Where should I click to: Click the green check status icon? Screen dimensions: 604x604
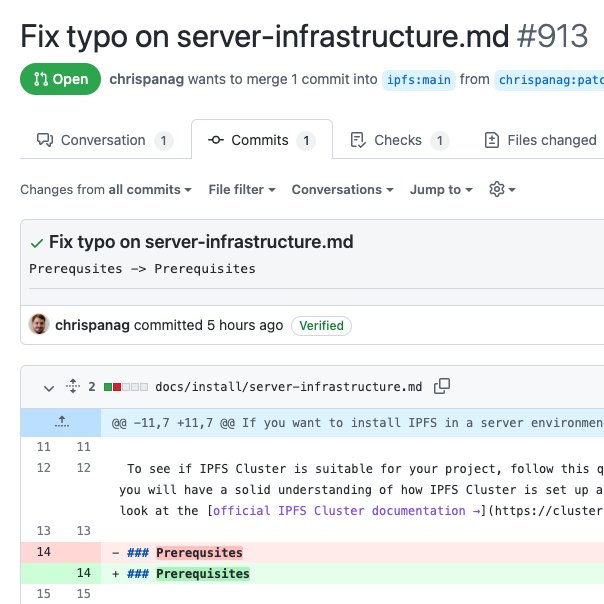point(37,243)
